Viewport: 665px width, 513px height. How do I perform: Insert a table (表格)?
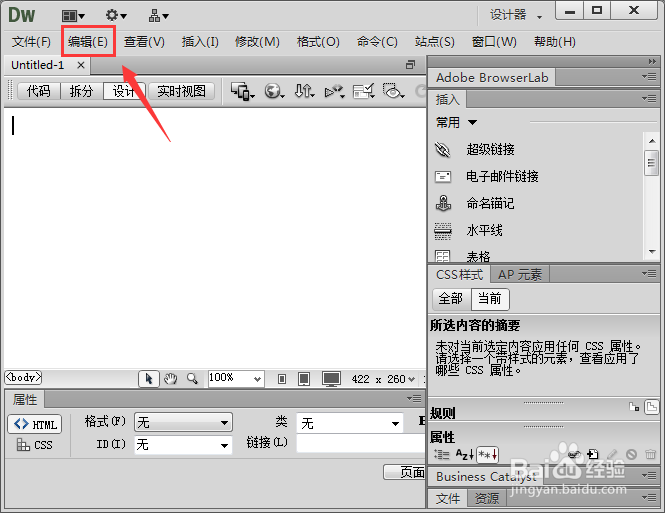tap(462, 256)
